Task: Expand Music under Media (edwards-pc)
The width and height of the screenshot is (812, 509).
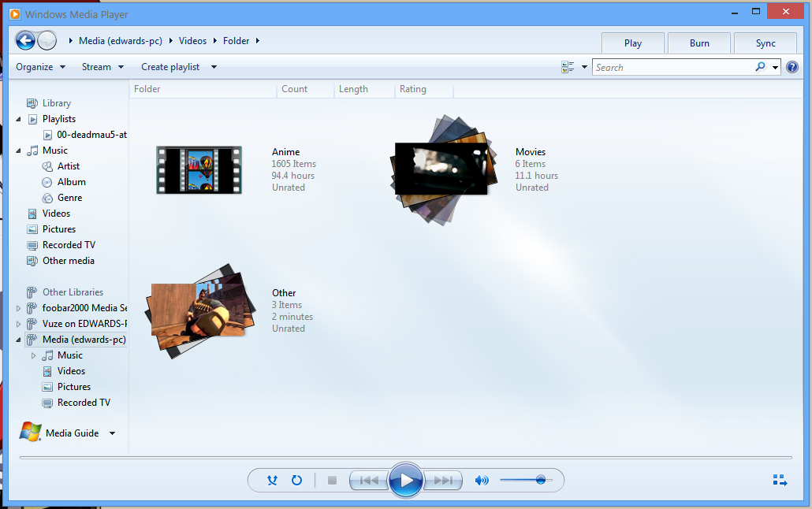Action: point(34,355)
